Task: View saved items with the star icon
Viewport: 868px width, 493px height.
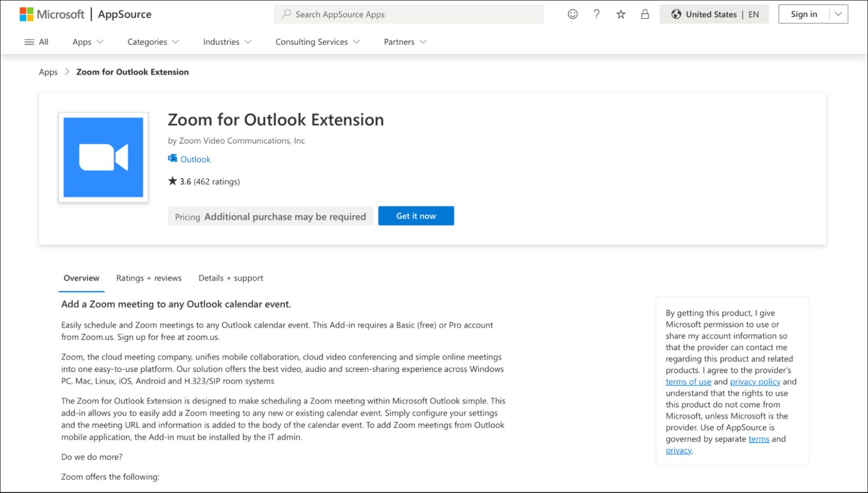Action: coord(620,14)
